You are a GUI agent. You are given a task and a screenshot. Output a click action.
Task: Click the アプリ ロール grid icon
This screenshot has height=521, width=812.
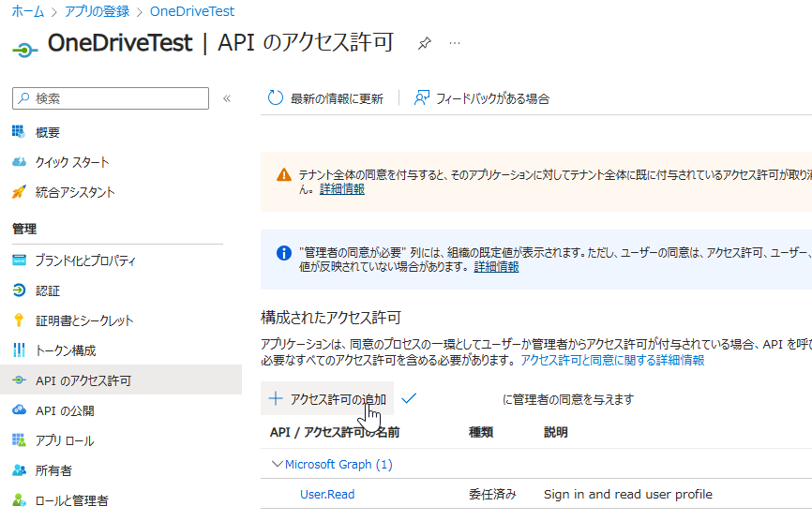(x=19, y=440)
